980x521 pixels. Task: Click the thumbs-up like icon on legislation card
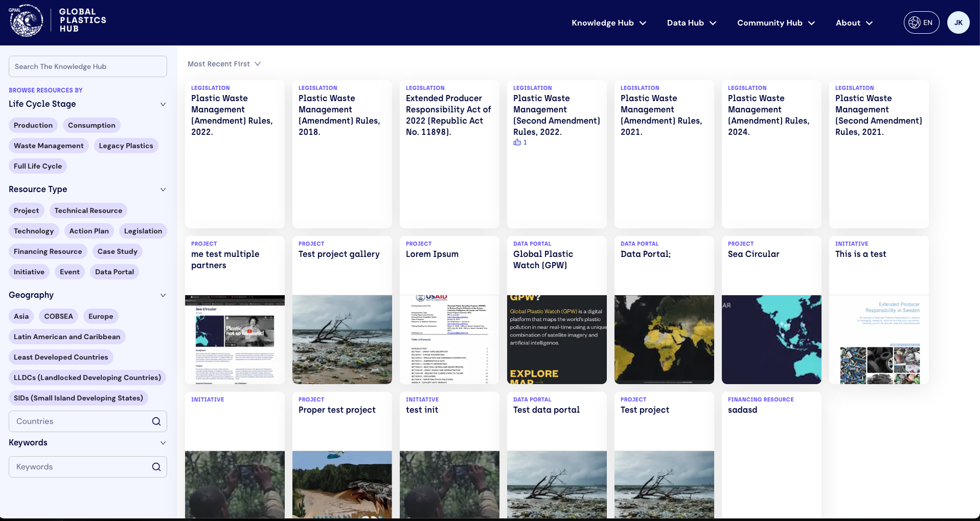tap(517, 143)
